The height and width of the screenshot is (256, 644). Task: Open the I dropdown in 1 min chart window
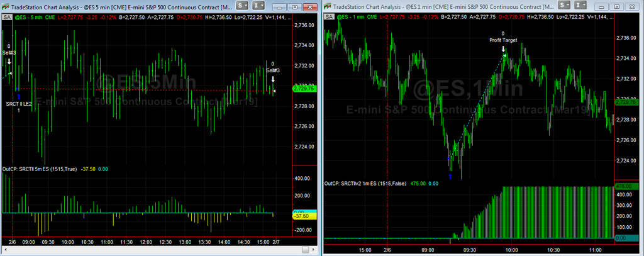click(x=582, y=6)
